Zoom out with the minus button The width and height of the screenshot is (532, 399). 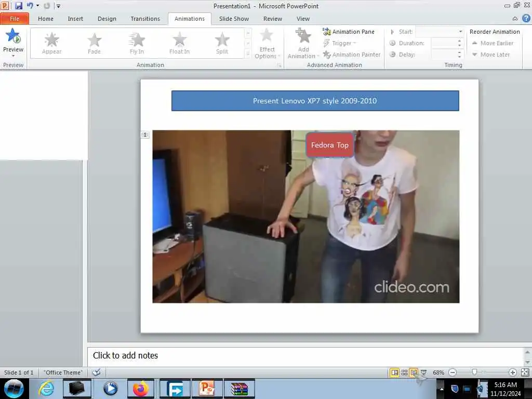point(453,373)
